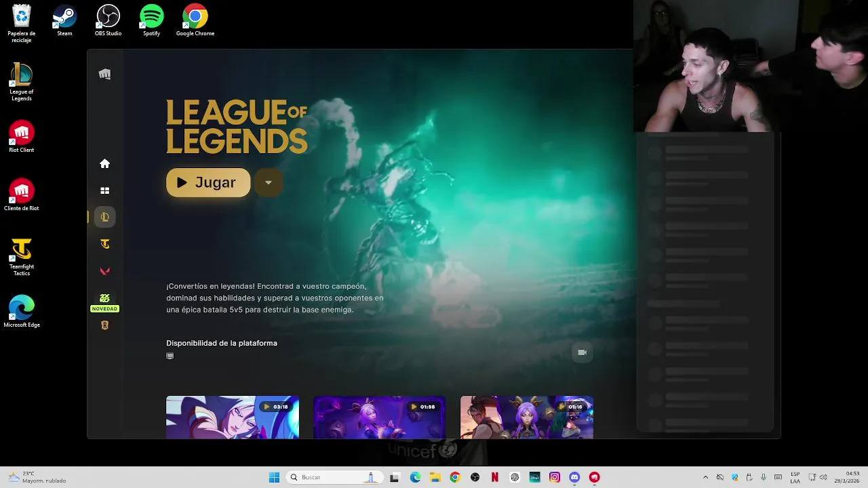868x488 pixels.
Task: Open OBS Studio from the taskbar
Action: (x=475, y=477)
